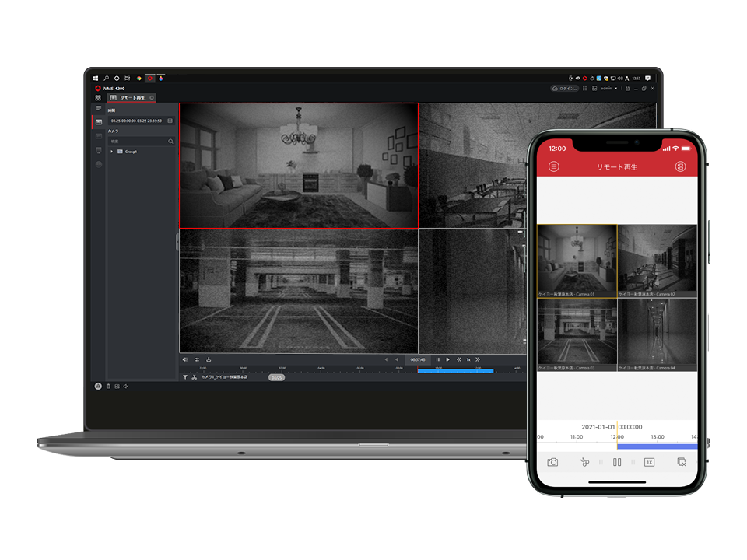Screen dimensions: 747x560
Task: Open the Windows Start menu on laptop
Action: (x=96, y=78)
